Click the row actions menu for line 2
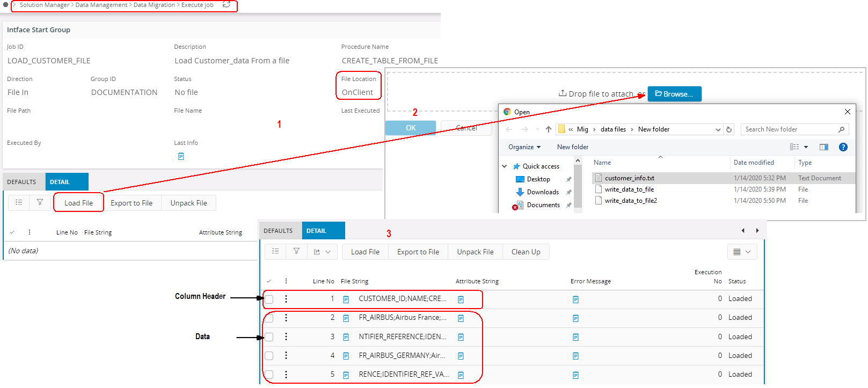The width and height of the screenshot is (868, 388). [x=286, y=318]
